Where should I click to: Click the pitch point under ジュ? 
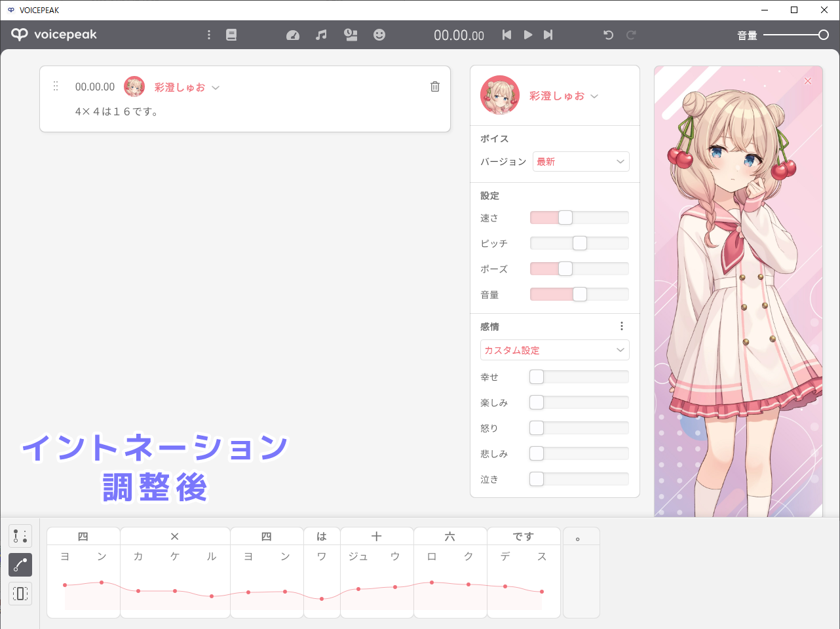click(x=358, y=589)
